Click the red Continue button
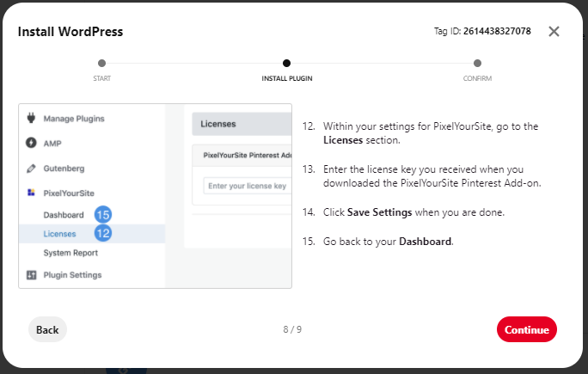 pyautogui.click(x=527, y=329)
